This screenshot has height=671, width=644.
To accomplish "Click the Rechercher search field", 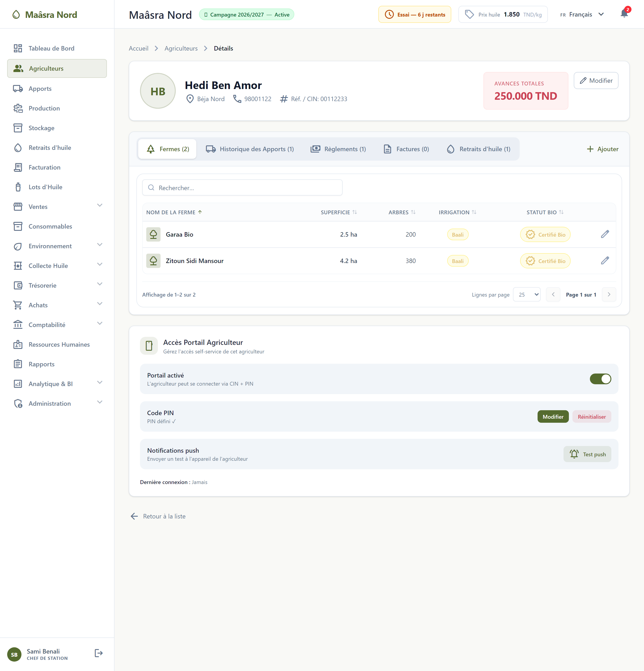I will point(242,188).
